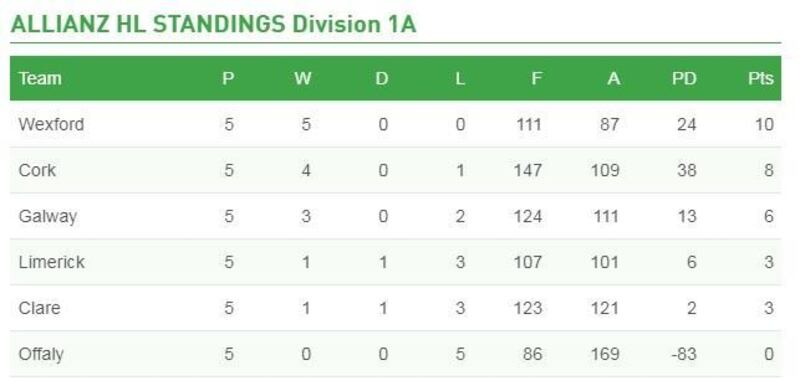Select the Clare team name
The image size is (800, 391).
[x=39, y=308]
